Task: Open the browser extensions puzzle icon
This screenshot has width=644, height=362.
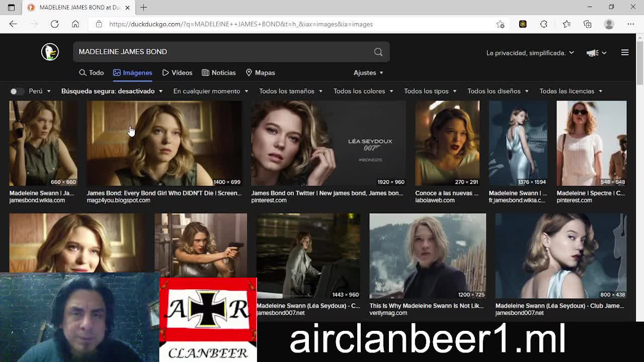Action: click(x=544, y=24)
